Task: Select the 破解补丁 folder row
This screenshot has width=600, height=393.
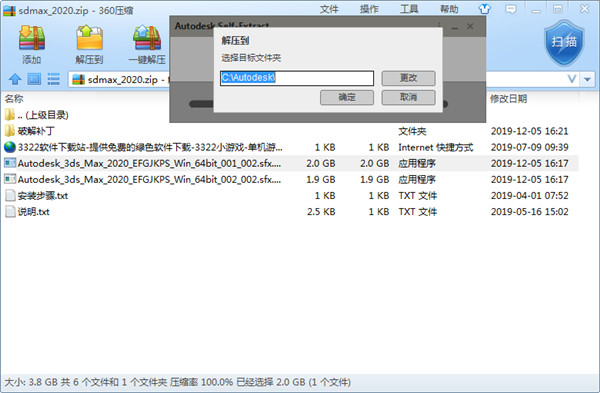Action: [291, 131]
